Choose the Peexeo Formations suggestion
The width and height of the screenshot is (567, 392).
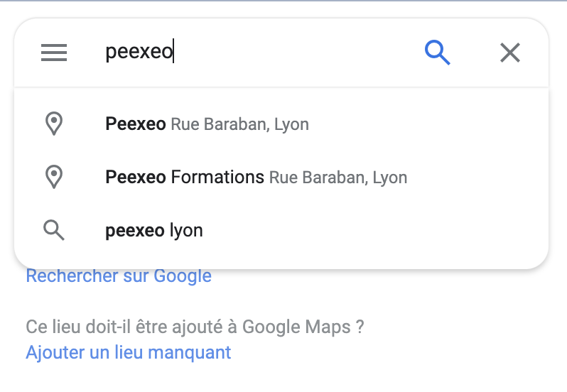pos(281,177)
